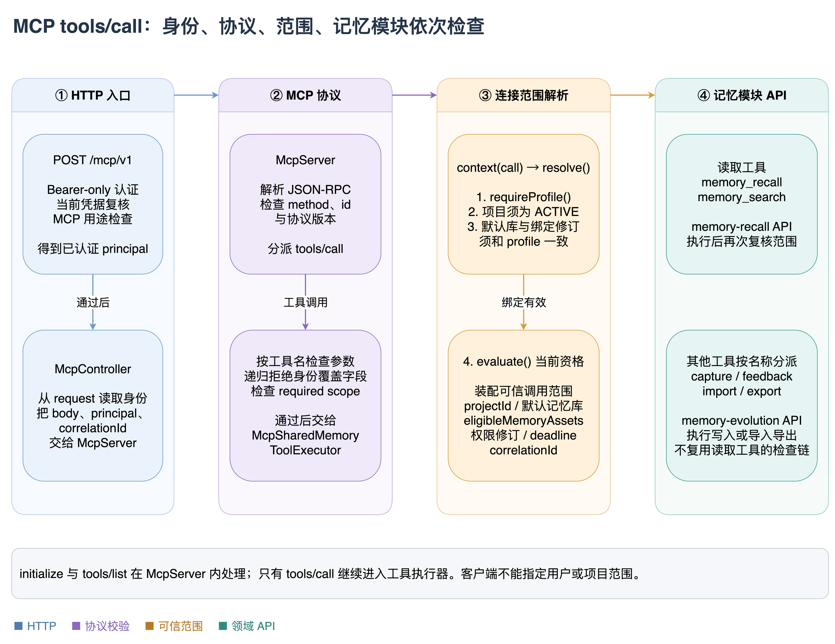Click the '2. 项目须为 ACTIVE' line

[523, 212]
